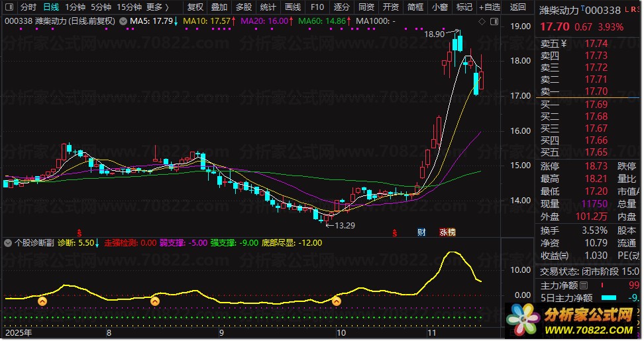
Task: Switch to the 15分钟 chart period
Action: point(129,7)
